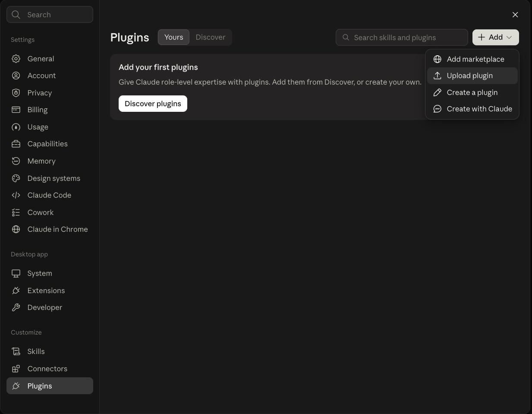Viewport: 532px width, 414px height.
Task: Open the Extensions page
Action: coord(50,291)
